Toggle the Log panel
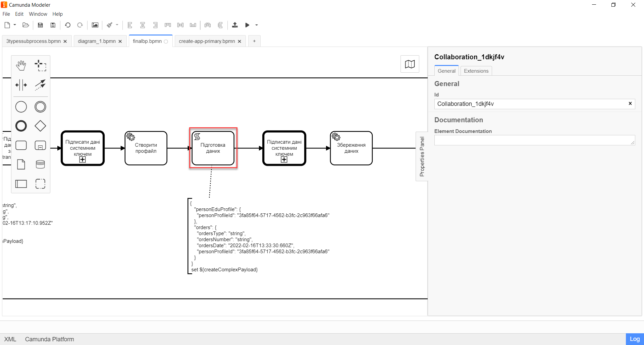644x345 pixels. pyautogui.click(x=634, y=339)
